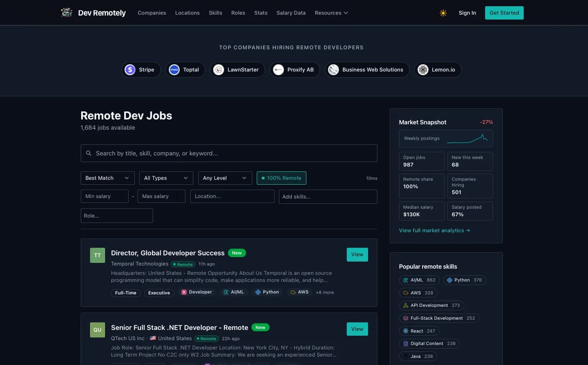Click the Role filter field

(117, 216)
